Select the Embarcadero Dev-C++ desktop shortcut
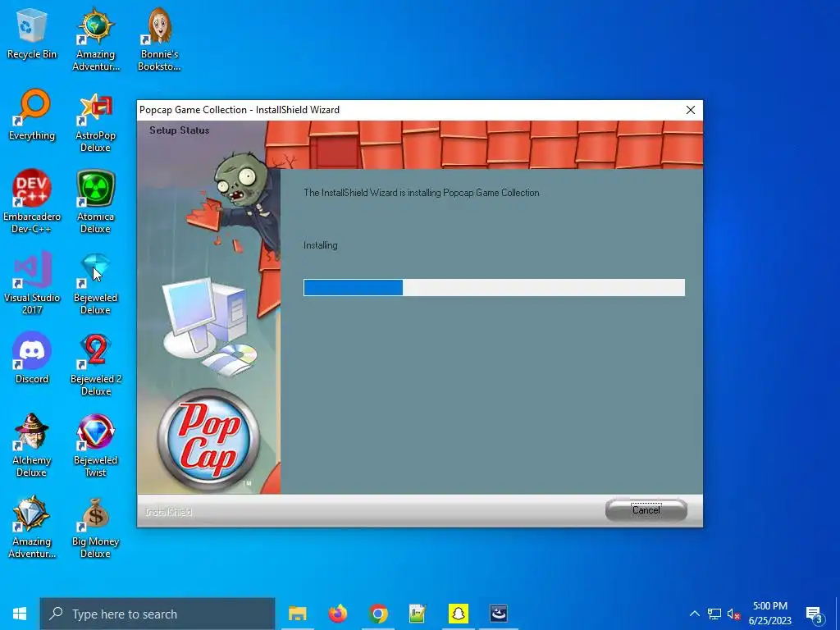Image resolution: width=840 pixels, height=630 pixels. click(x=32, y=202)
